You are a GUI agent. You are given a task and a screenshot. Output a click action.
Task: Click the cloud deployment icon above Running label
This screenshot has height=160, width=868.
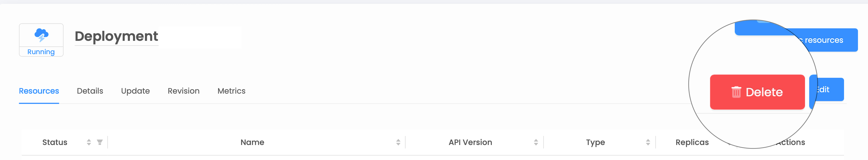click(41, 35)
